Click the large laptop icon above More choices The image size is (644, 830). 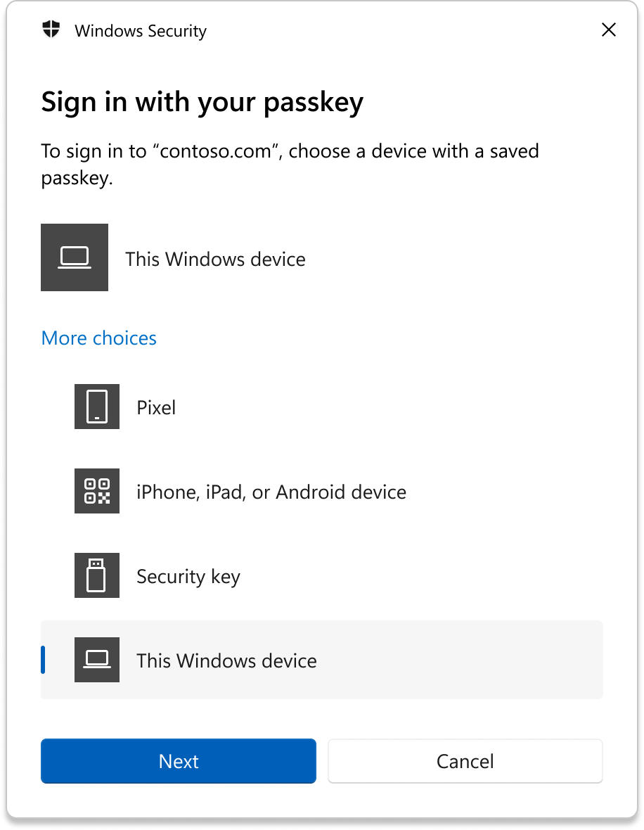75,257
